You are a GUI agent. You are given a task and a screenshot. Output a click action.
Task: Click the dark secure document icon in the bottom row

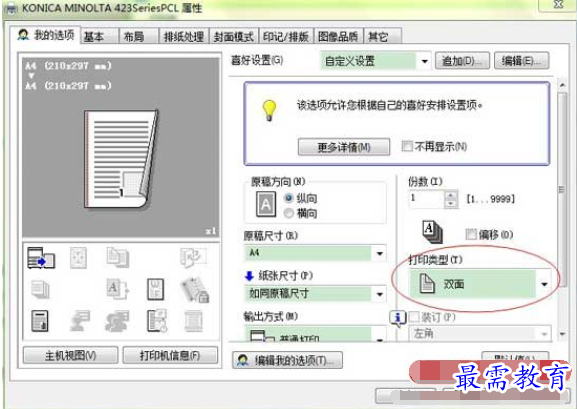click(40, 321)
